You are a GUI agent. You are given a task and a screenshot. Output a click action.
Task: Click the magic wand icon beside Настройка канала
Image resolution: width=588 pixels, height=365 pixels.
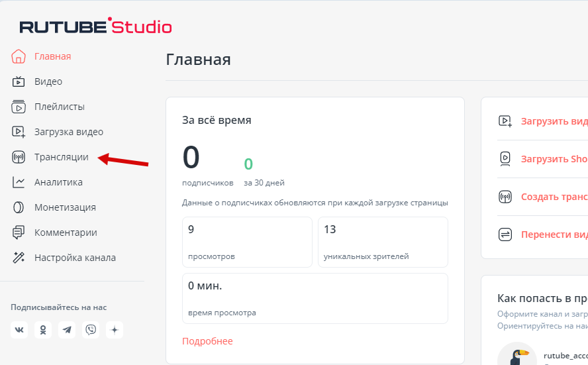click(x=18, y=258)
